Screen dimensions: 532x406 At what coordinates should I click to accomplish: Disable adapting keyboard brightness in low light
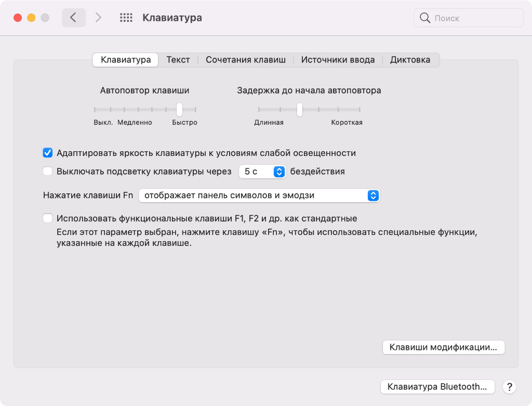48,153
